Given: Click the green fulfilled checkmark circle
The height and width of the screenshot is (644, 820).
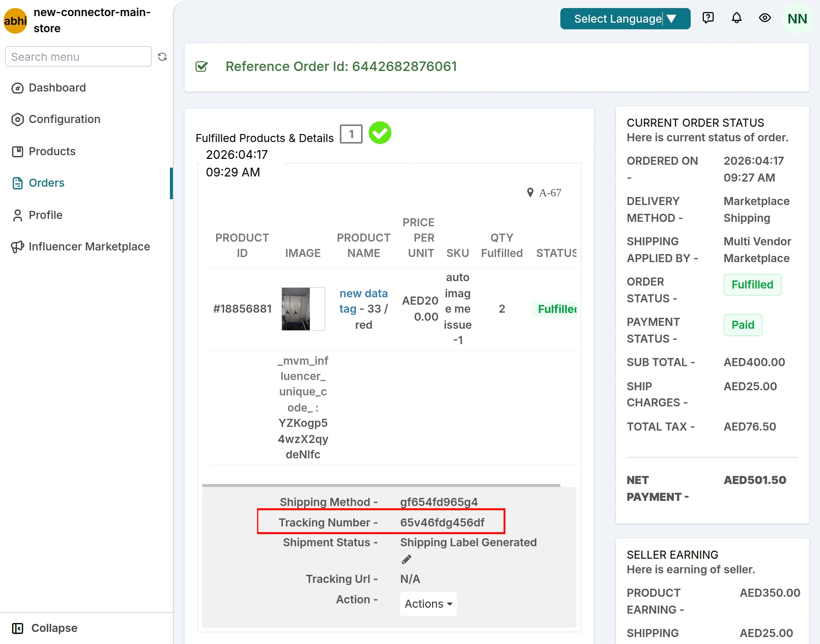Looking at the screenshot, I should 379,133.
